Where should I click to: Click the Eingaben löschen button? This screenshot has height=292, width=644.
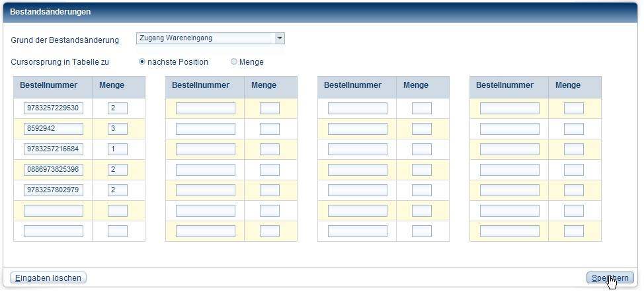click(48, 278)
